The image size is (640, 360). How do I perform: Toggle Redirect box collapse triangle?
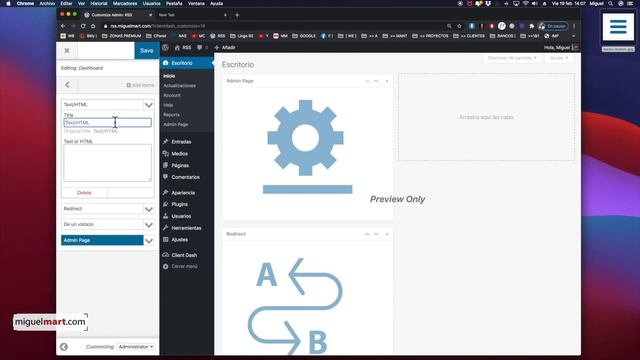pos(387,234)
